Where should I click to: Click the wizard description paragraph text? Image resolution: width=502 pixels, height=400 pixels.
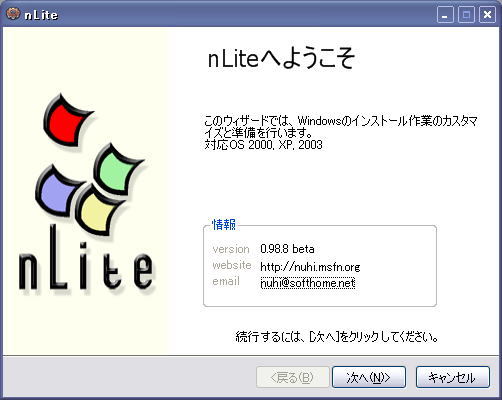341,132
